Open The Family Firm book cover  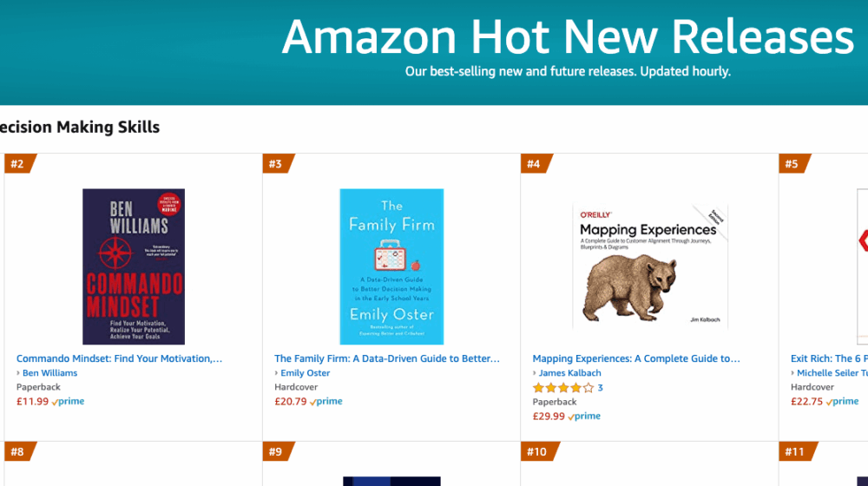coord(391,266)
